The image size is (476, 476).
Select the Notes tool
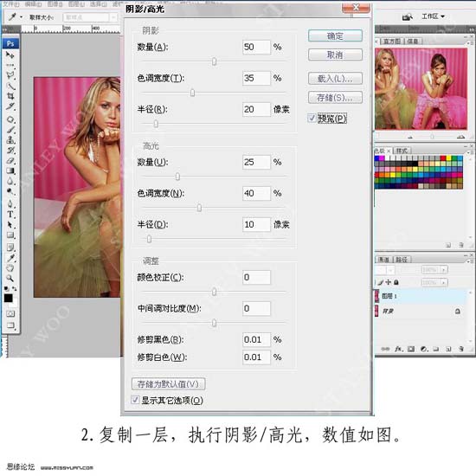pyautogui.click(x=10, y=248)
